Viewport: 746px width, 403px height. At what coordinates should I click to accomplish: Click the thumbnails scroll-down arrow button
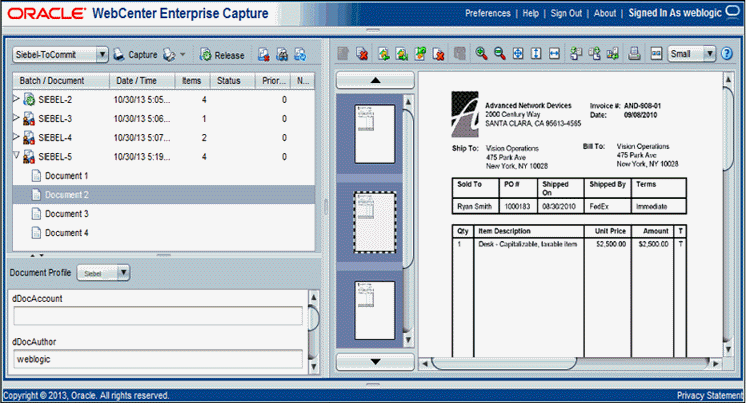[x=375, y=362]
